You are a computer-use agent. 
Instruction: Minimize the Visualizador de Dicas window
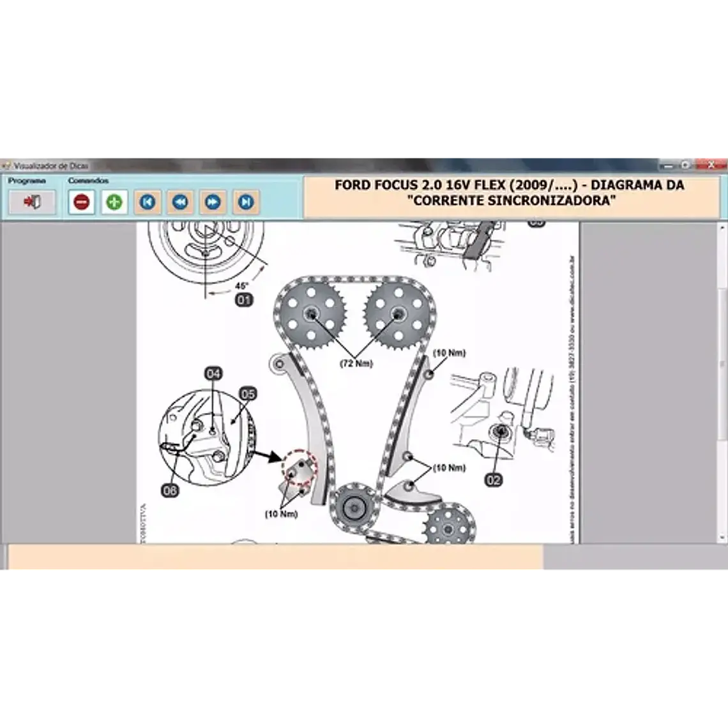click(x=668, y=165)
